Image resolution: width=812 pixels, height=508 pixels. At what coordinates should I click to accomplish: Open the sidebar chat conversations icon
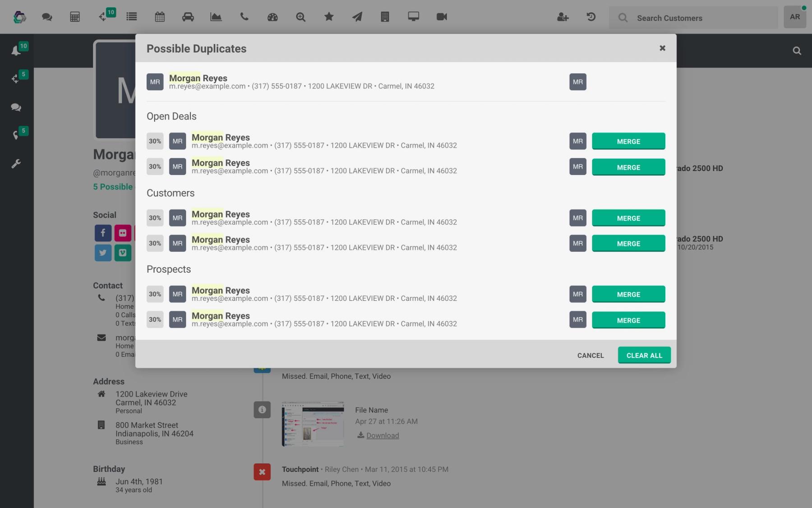(x=16, y=107)
